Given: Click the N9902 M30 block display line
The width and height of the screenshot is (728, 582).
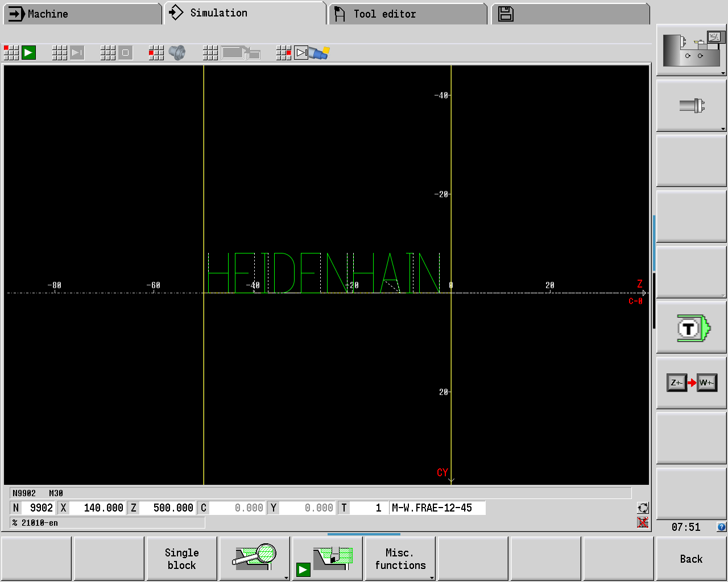Looking at the screenshot, I should point(321,493).
